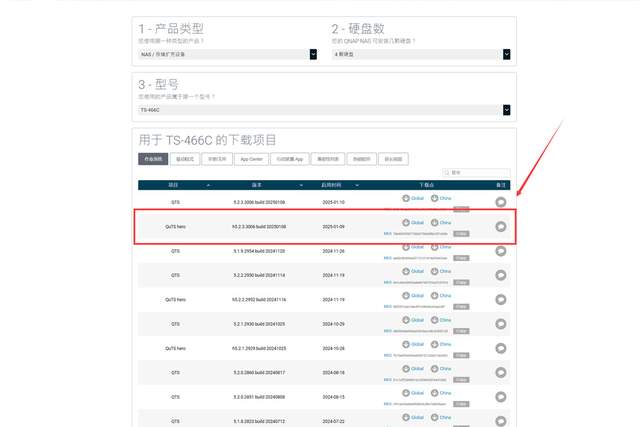
Task: Switch to the App Center tab
Action: (x=251, y=159)
